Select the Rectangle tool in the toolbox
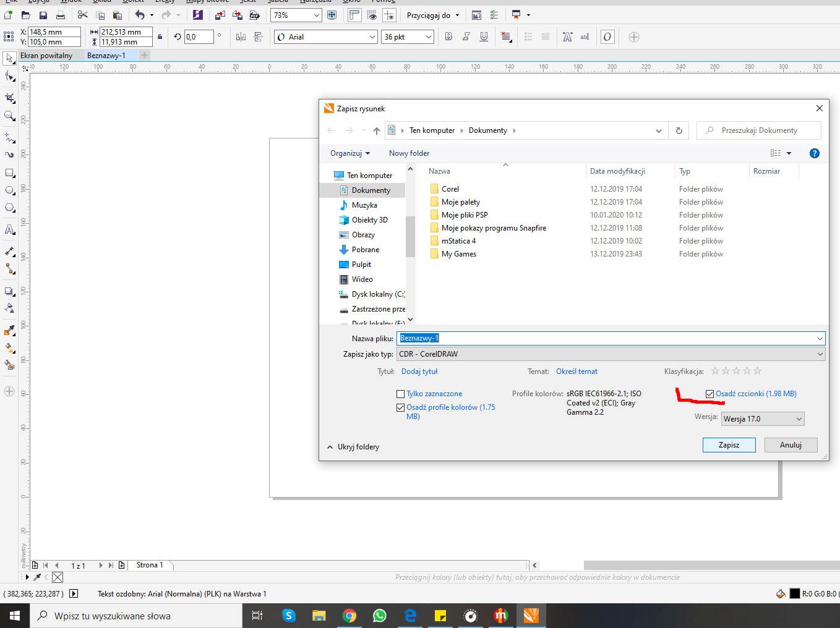Image resolution: width=840 pixels, height=628 pixels. click(x=10, y=173)
